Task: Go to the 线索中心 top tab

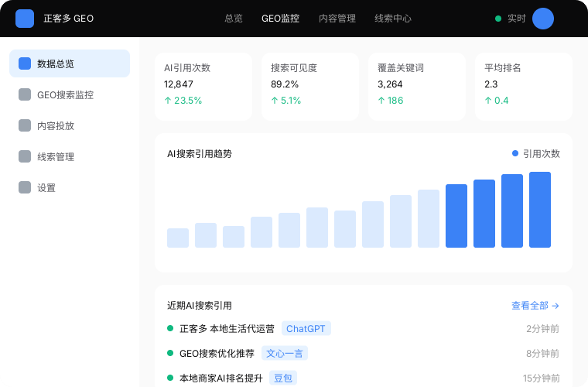Action: (393, 19)
